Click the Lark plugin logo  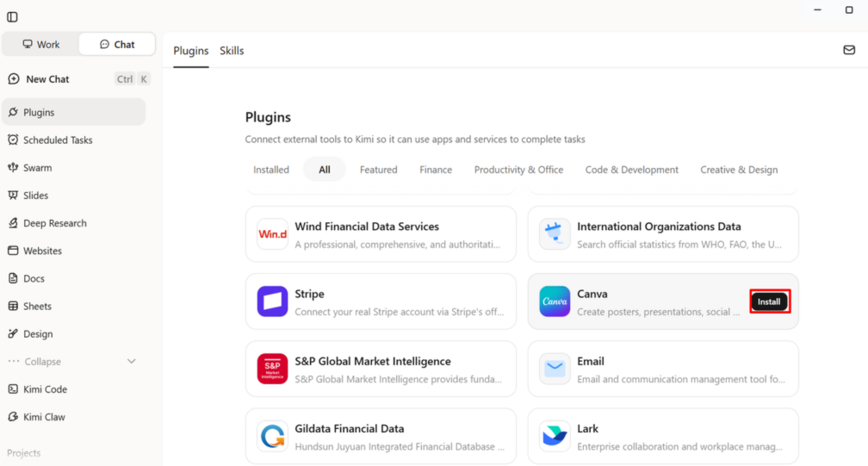pyautogui.click(x=555, y=437)
